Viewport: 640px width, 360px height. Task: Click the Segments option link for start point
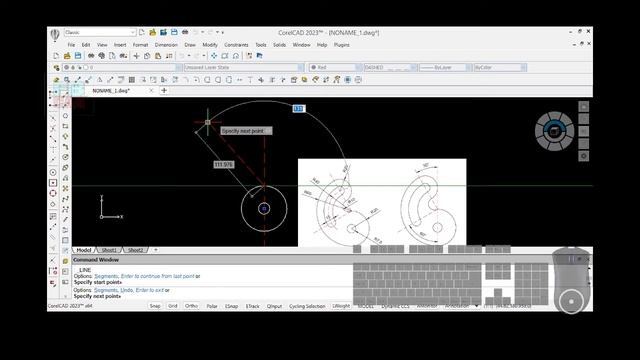pos(106,276)
